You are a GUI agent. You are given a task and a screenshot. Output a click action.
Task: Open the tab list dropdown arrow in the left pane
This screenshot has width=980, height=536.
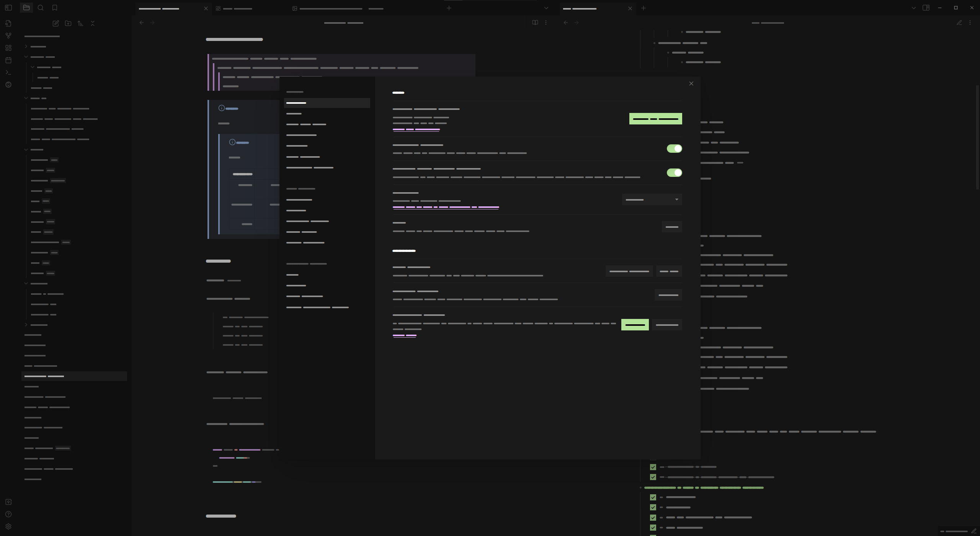pyautogui.click(x=546, y=8)
